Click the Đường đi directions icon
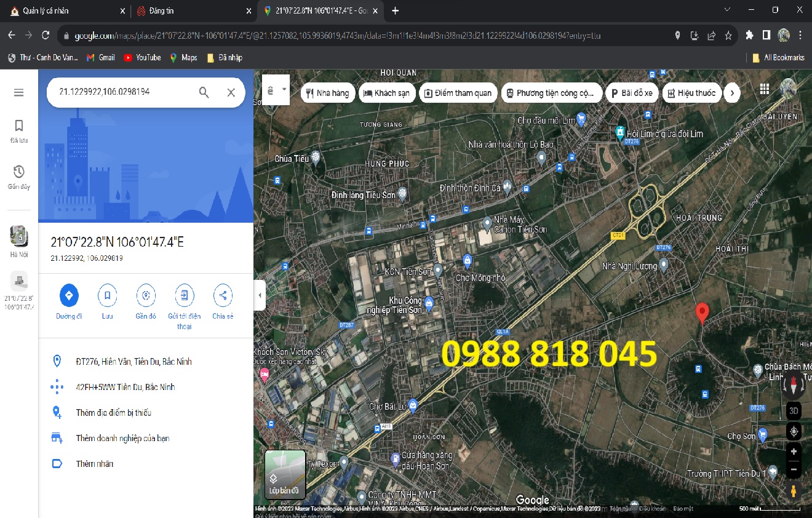This screenshot has height=518, width=812. [x=69, y=296]
